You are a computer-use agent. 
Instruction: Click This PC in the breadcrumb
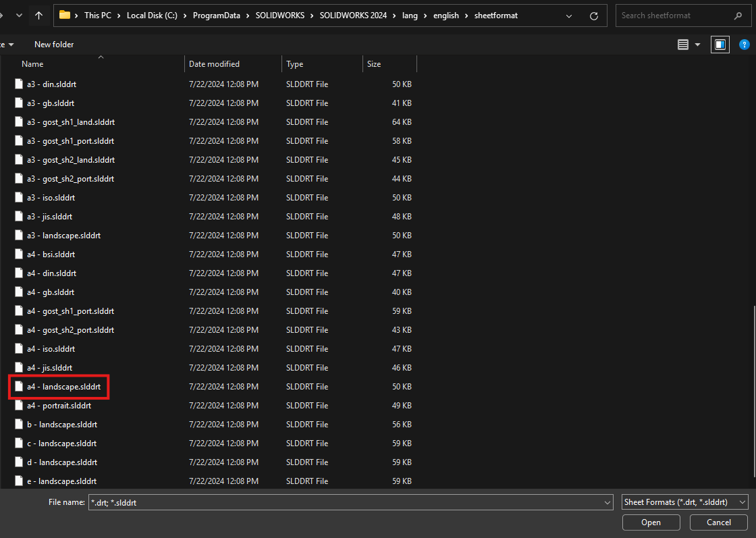pyautogui.click(x=97, y=16)
